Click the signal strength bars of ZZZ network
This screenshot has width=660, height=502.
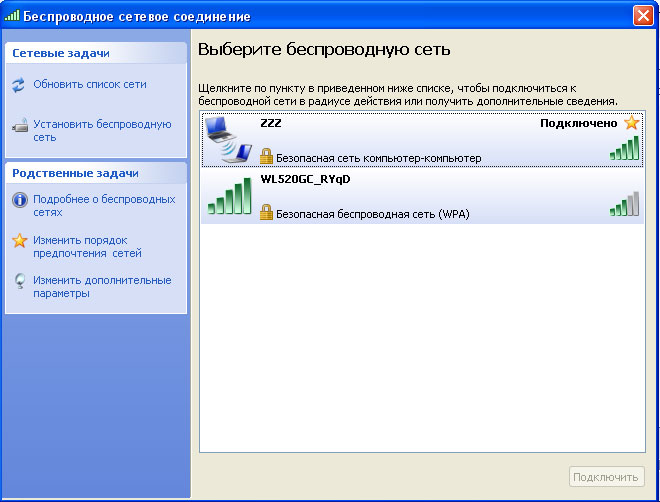[624, 149]
